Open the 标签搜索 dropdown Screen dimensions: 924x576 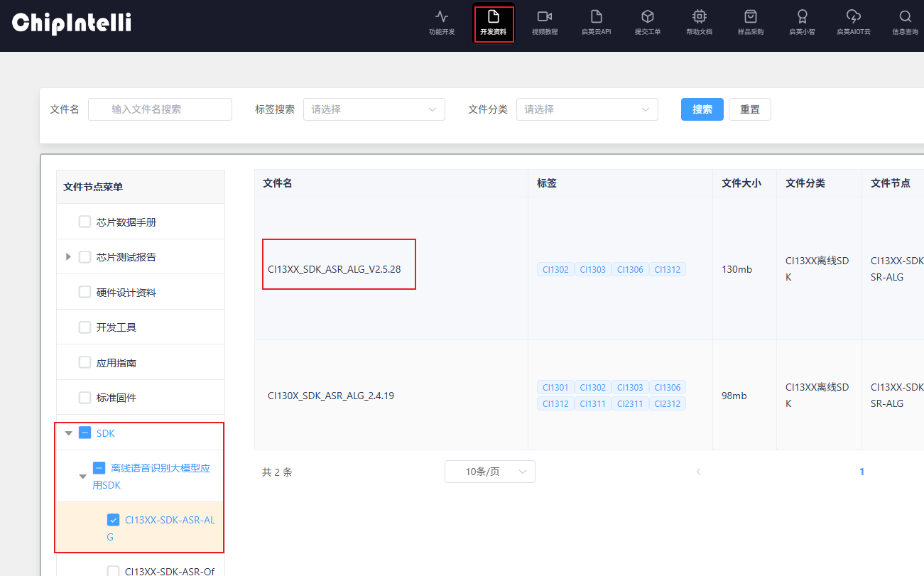[374, 109]
